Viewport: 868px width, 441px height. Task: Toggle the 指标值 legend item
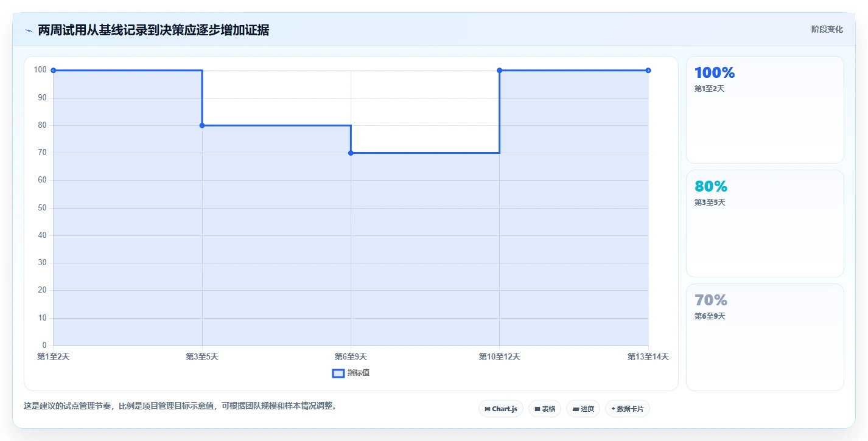coord(351,373)
